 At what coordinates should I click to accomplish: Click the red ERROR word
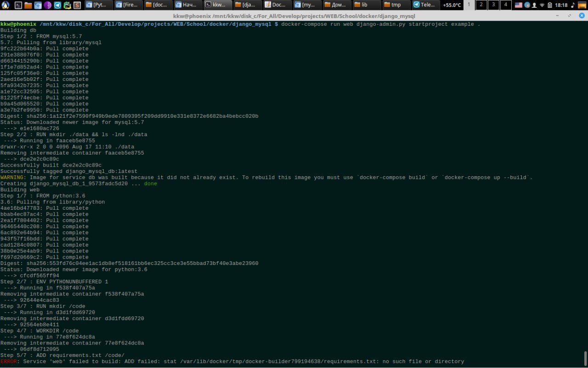pyautogui.click(x=8, y=362)
